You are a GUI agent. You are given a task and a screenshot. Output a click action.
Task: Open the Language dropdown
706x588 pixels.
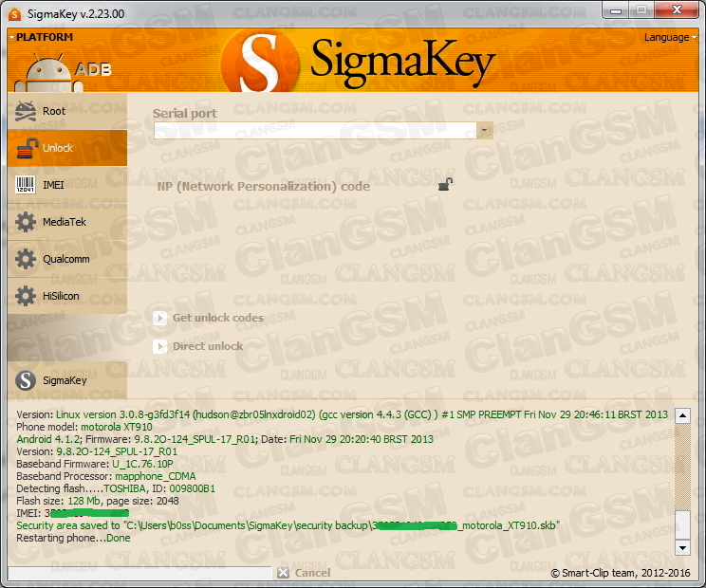[670, 37]
